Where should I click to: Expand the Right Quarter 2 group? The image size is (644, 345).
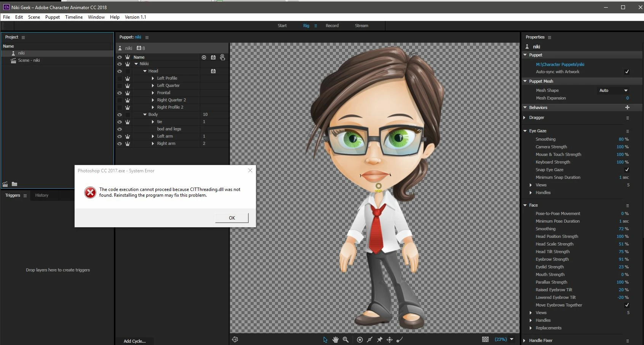pos(153,100)
